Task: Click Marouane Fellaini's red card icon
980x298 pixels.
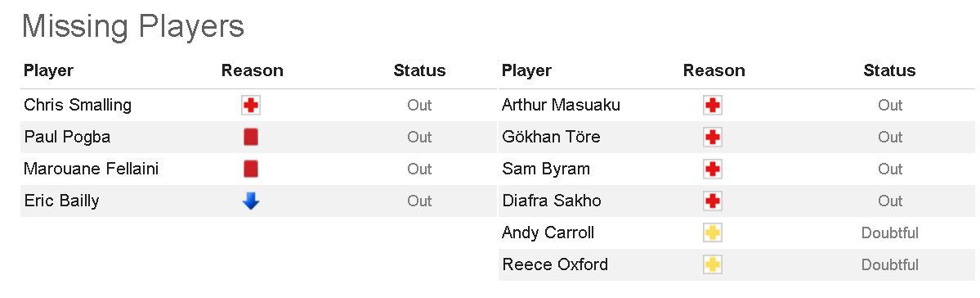Action: coord(251,169)
